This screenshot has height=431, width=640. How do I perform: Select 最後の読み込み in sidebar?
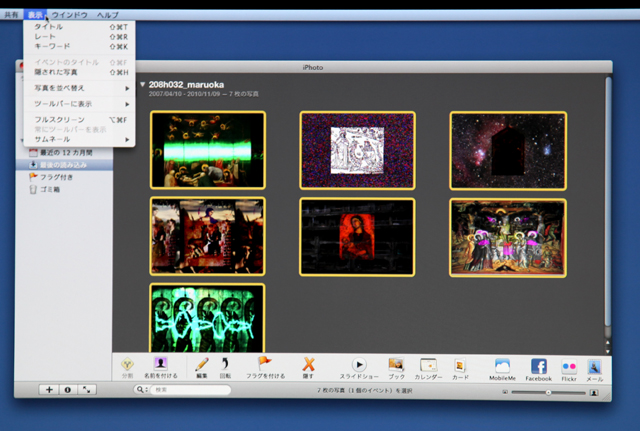(64, 165)
